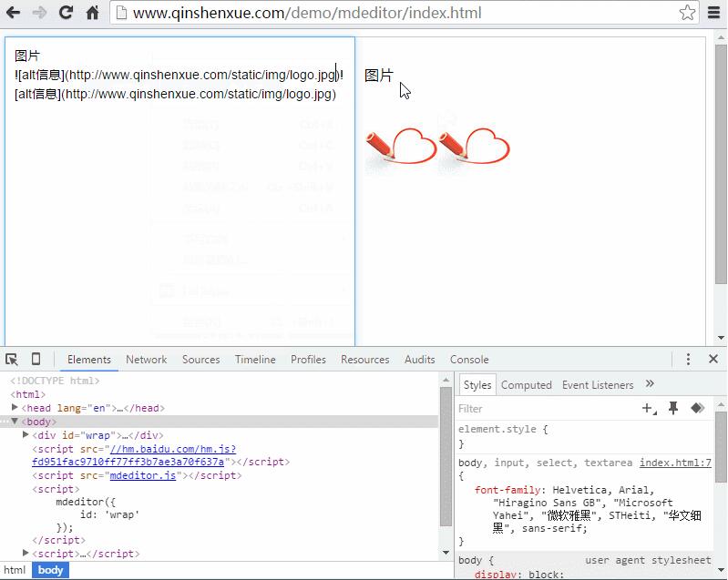Show more style panes with double chevron
This screenshot has height=580, width=728.
(x=650, y=384)
